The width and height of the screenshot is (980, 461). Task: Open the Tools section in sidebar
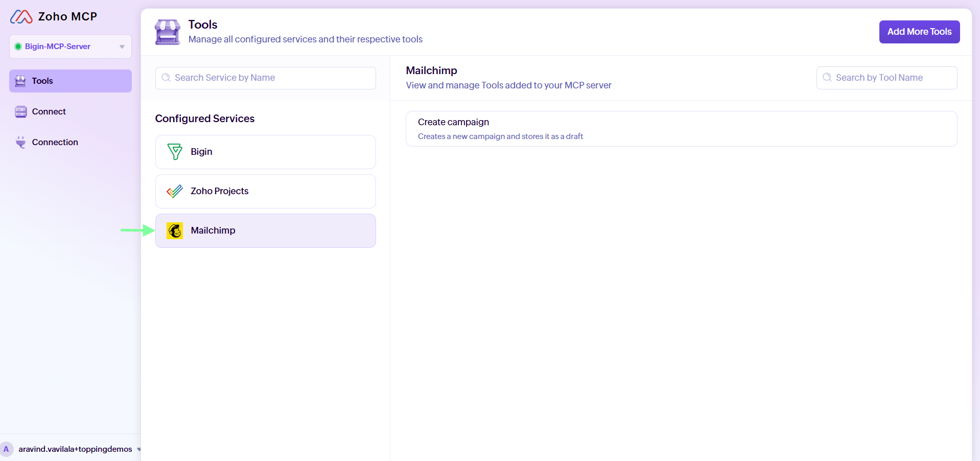click(71, 81)
